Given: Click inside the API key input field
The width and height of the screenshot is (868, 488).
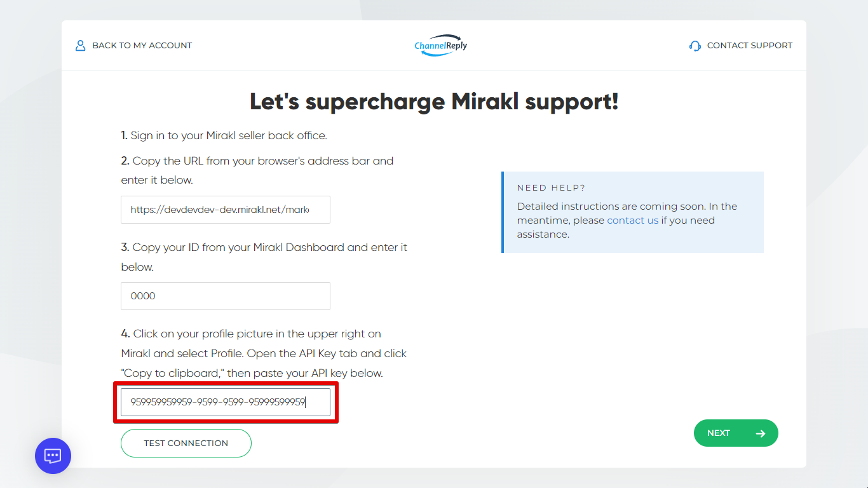Looking at the screenshot, I should pos(226,402).
